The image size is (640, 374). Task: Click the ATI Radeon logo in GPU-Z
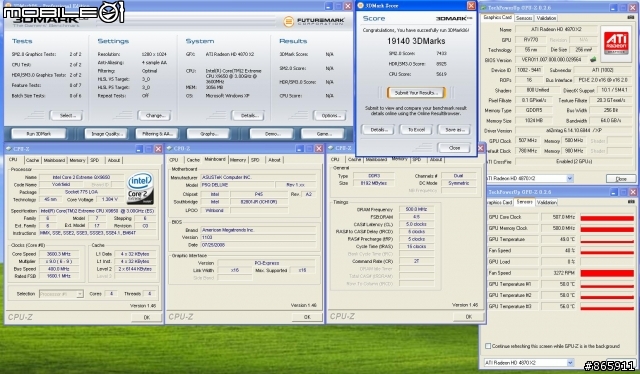616,44
